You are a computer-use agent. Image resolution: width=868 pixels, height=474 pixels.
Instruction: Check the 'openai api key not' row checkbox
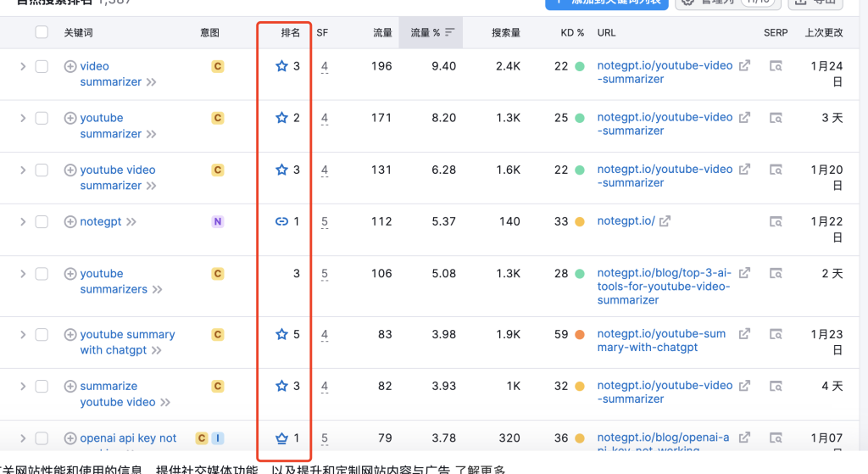42,438
